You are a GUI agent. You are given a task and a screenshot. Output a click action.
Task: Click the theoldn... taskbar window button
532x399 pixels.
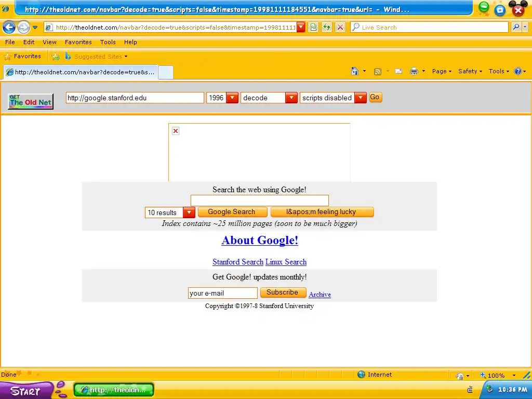point(114,390)
